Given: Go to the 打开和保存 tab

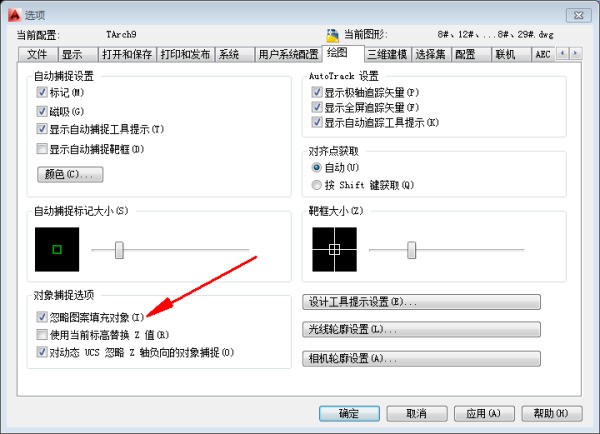Looking at the screenshot, I should pos(129,54).
